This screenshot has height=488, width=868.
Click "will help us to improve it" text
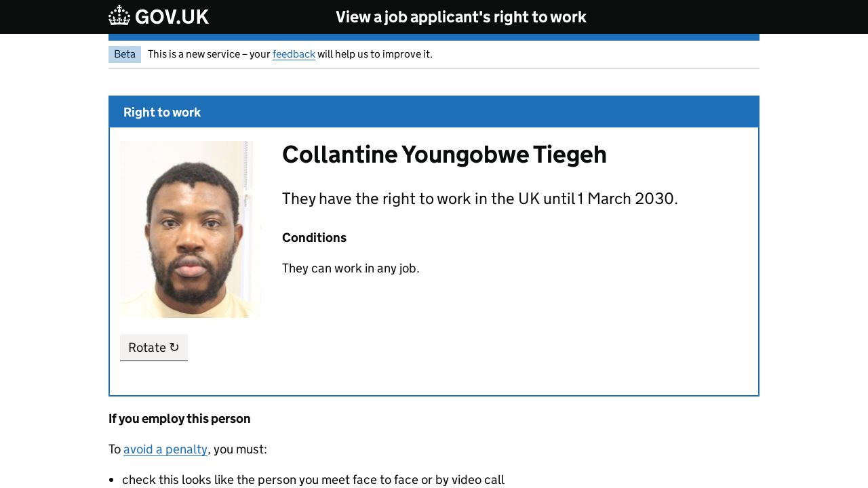click(x=374, y=54)
